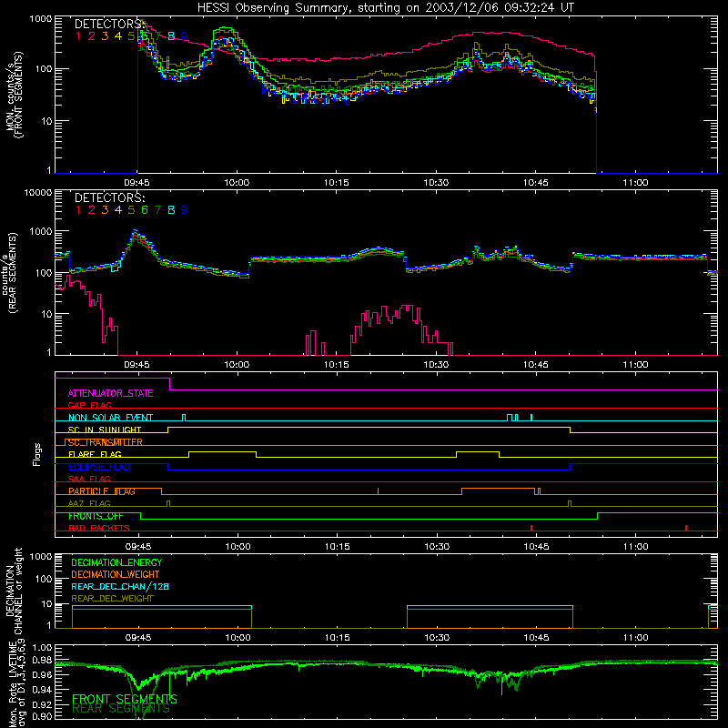Viewport: 728px width, 728px height.
Task: Select the ECLIPSE_FLAG label
Action: (99, 467)
